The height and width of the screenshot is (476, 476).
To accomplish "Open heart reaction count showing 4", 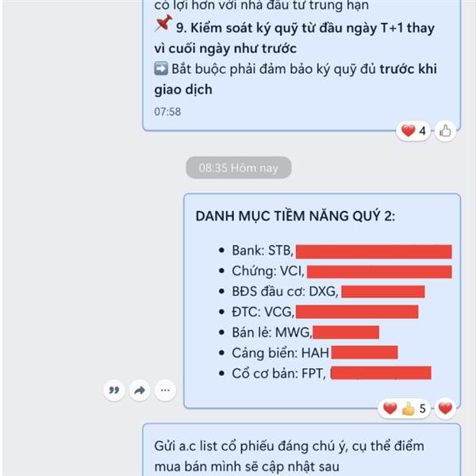I will pos(413,131).
